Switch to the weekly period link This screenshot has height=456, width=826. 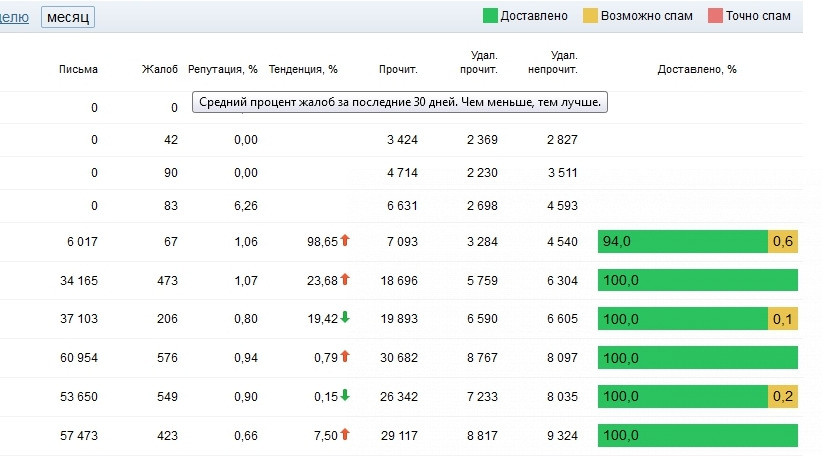[x=14, y=17]
